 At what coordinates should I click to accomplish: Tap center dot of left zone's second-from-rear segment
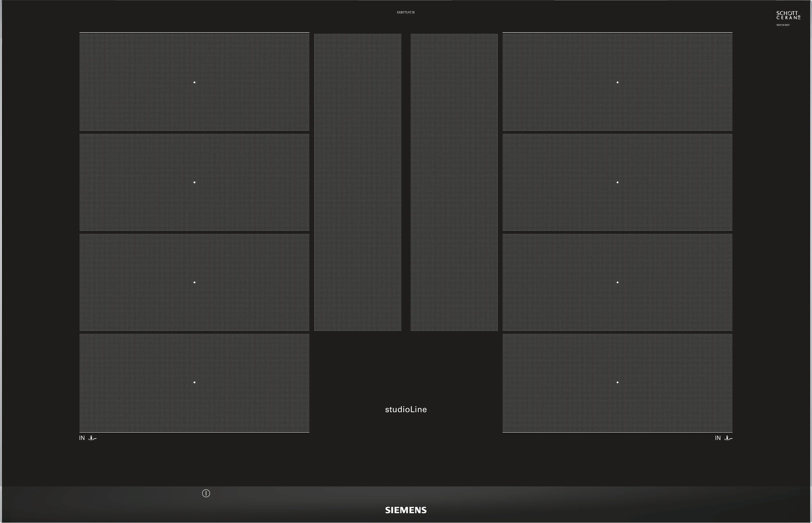tap(194, 182)
